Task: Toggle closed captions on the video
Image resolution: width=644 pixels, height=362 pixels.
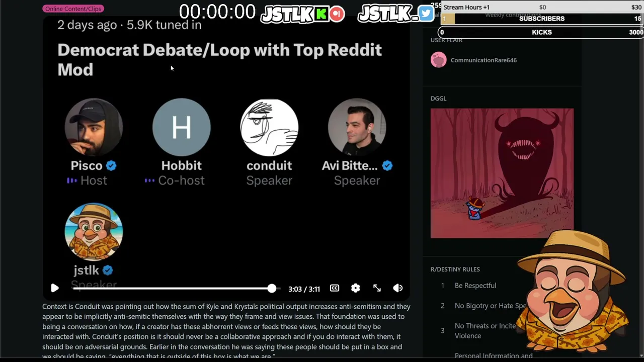Action: pos(335,288)
